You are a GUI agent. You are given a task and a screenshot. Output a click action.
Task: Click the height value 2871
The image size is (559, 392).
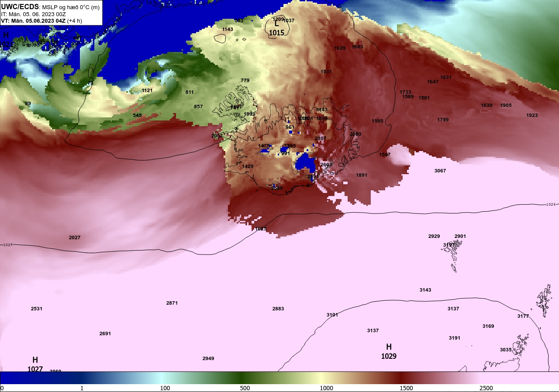pyautogui.click(x=172, y=303)
